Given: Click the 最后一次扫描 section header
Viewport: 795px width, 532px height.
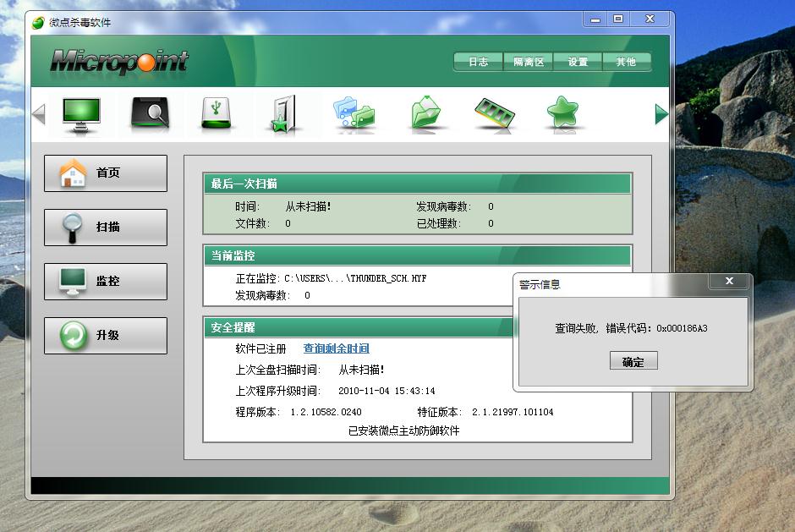Looking at the screenshot, I should tap(417, 184).
